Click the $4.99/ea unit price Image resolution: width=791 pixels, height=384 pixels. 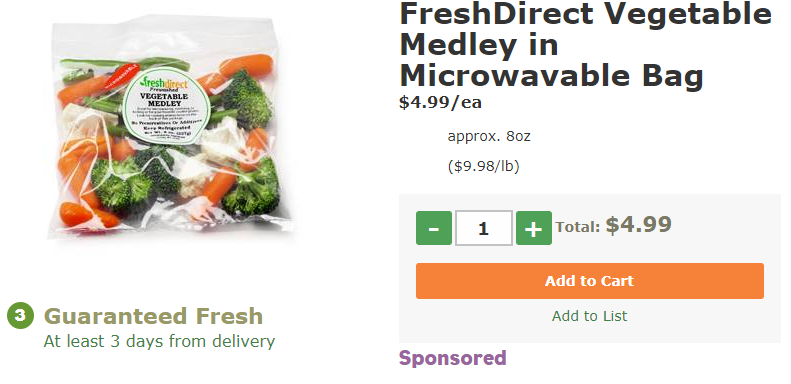[440, 102]
